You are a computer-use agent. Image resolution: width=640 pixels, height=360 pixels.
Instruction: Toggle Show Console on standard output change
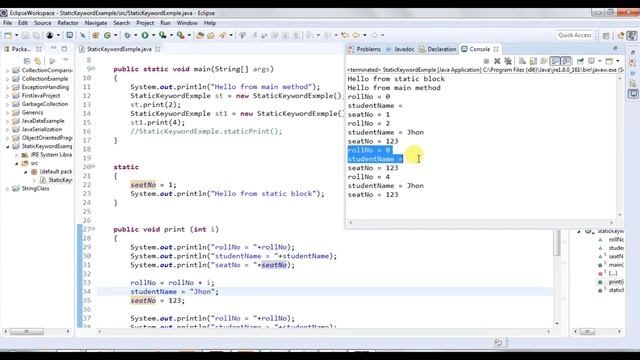pos(555,61)
